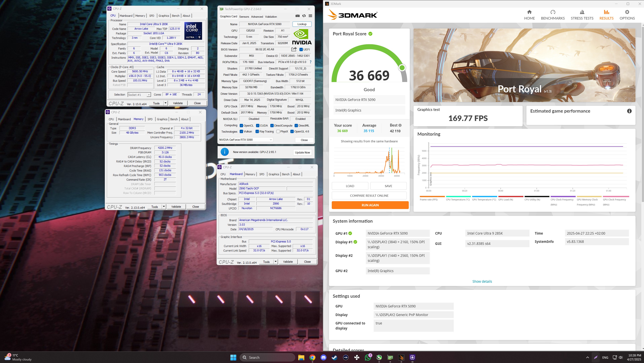Click the GPU-Z icon in the taskbar
The image size is (644, 363).
[x=390, y=357]
